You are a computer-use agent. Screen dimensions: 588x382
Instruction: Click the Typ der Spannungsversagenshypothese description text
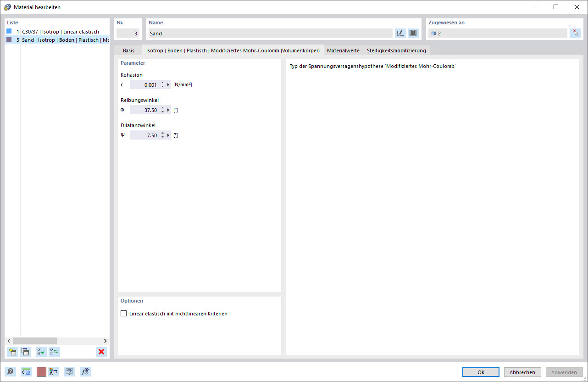(372, 66)
